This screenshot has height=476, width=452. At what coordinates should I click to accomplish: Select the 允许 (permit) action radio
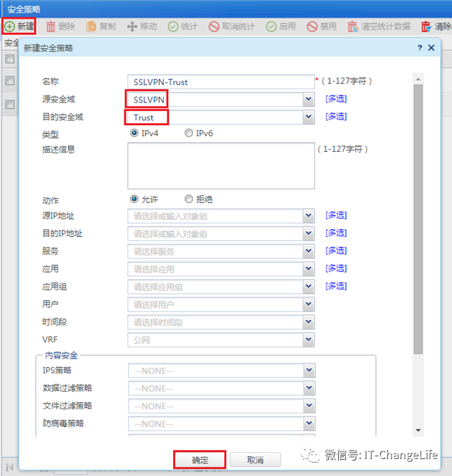134,199
